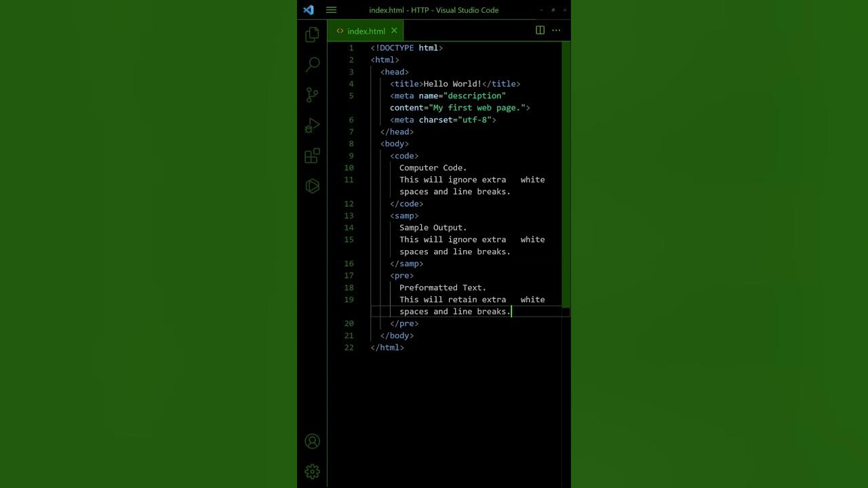This screenshot has height=488, width=868.
Task: Open the Extensions view
Action: pyautogui.click(x=312, y=156)
